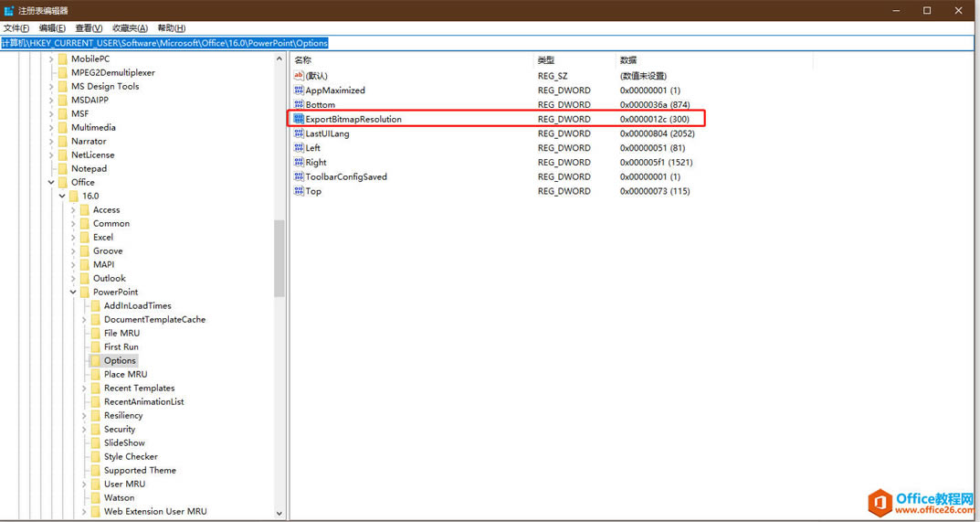The image size is (980, 522).
Task: Click the AppMaximized DWORD icon
Action: (x=299, y=91)
